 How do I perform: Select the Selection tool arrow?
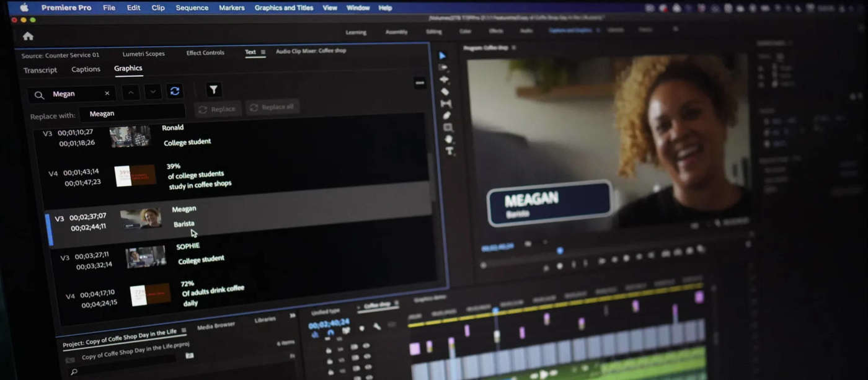(x=442, y=56)
